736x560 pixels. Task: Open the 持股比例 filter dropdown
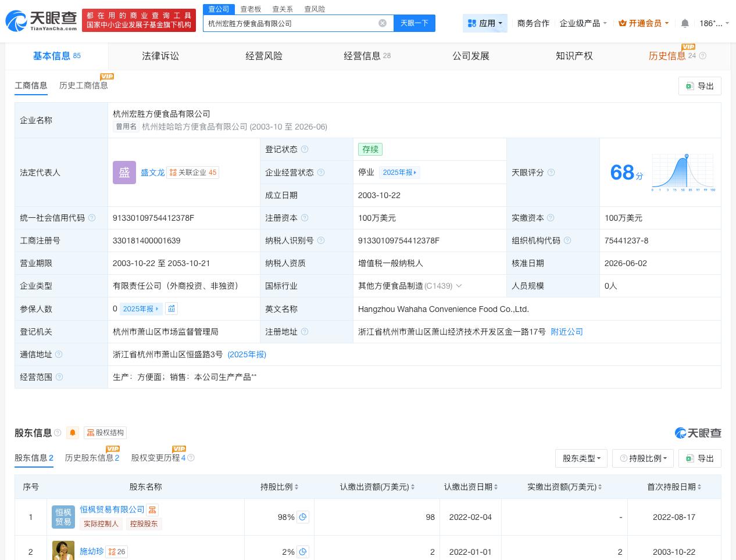click(644, 458)
